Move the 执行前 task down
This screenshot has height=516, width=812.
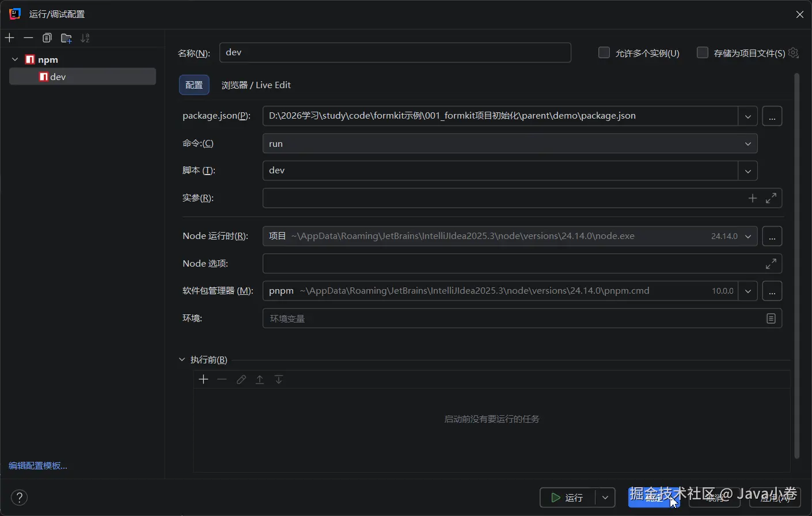[x=279, y=380]
